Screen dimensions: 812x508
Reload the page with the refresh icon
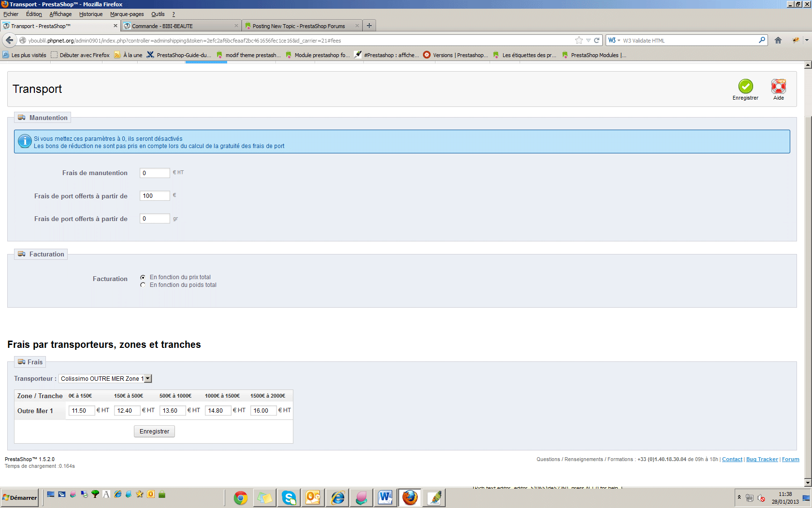click(597, 41)
